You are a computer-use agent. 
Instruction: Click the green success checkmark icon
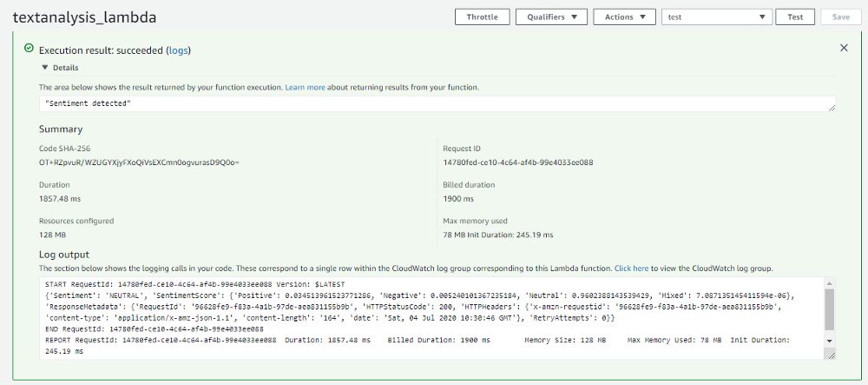point(30,50)
